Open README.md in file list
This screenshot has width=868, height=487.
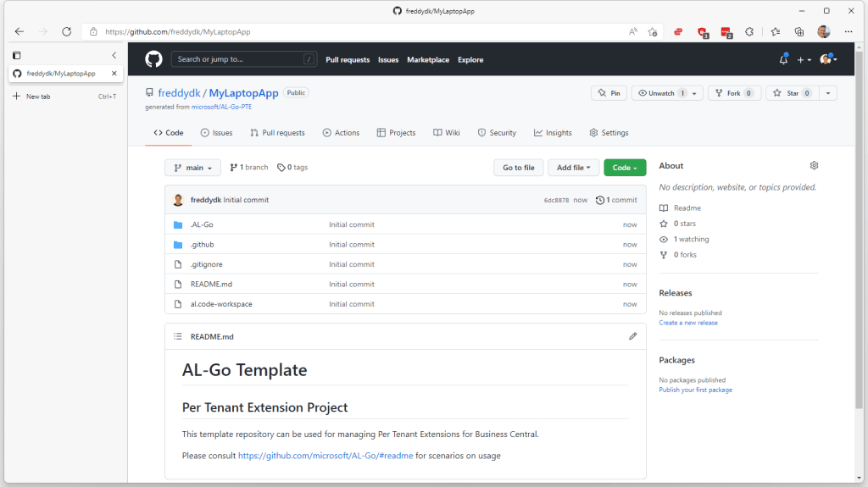click(211, 285)
